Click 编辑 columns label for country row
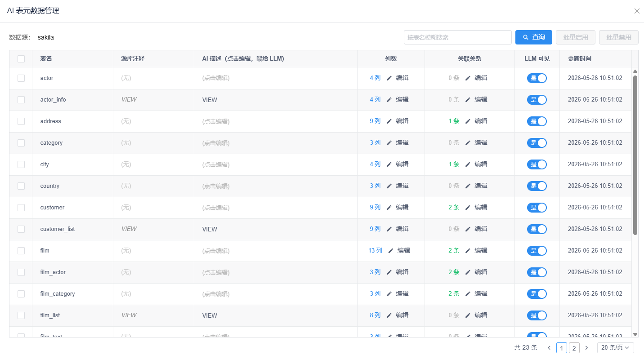Viewport: 644px width, 355px height. [x=402, y=186]
